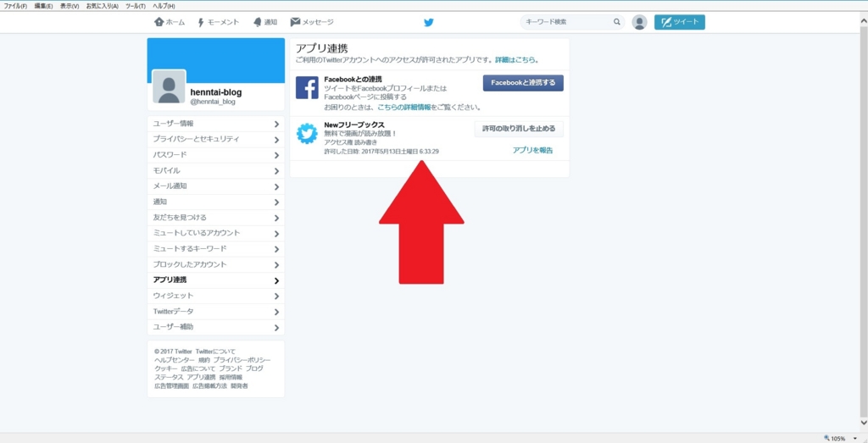Screen dimensions: 868x443
Task: Open メール通知 settings section
Action: click(x=216, y=186)
